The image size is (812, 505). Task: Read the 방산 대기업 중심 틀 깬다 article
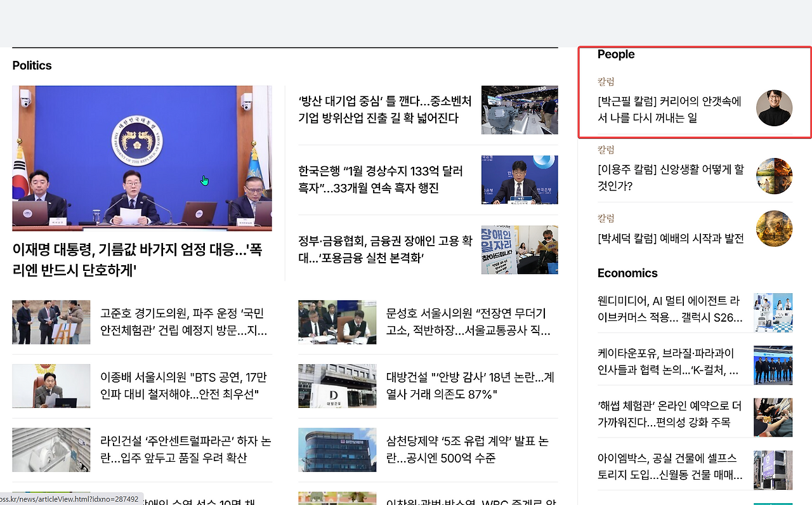385,110
